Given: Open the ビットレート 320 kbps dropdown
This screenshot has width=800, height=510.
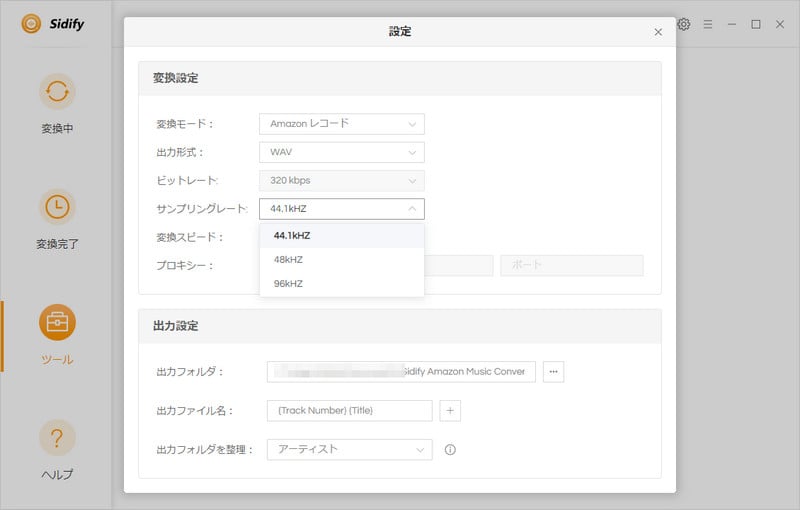Looking at the screenshot, I should [x=342, y=181].
